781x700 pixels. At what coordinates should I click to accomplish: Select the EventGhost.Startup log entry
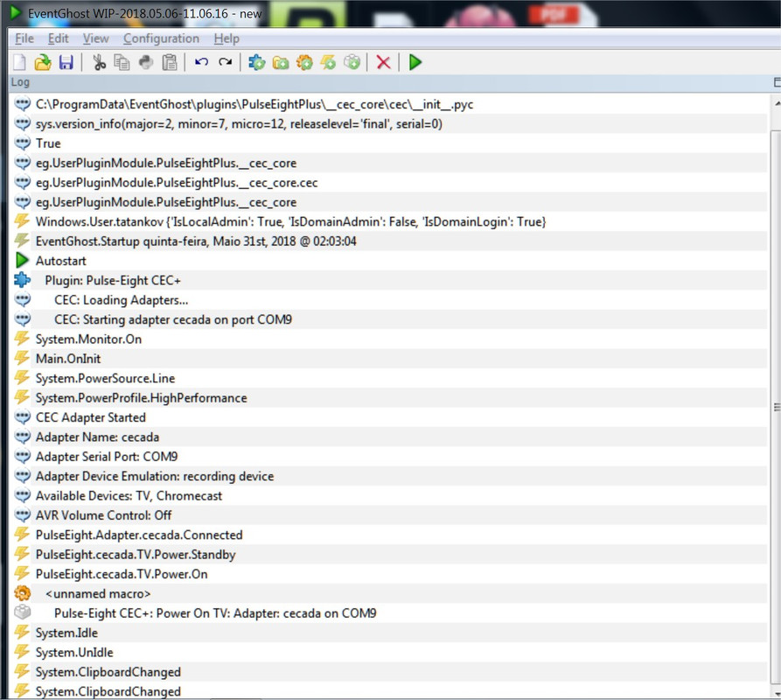[x=390, y=241]
